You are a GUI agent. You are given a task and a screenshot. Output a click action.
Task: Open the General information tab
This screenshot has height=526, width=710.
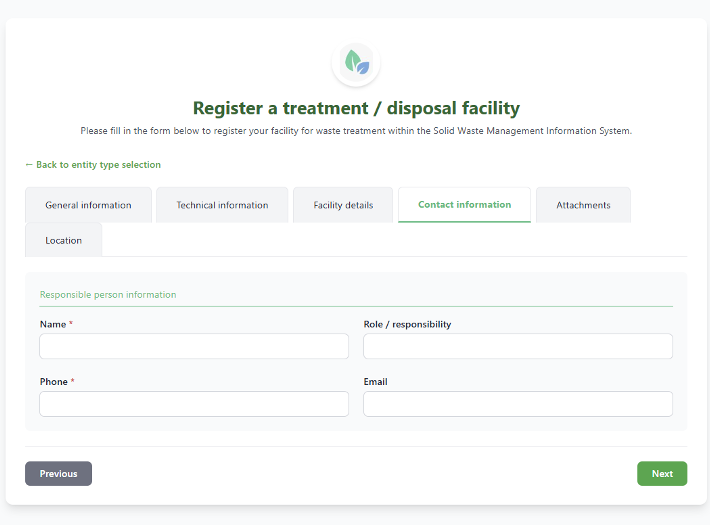88,205
